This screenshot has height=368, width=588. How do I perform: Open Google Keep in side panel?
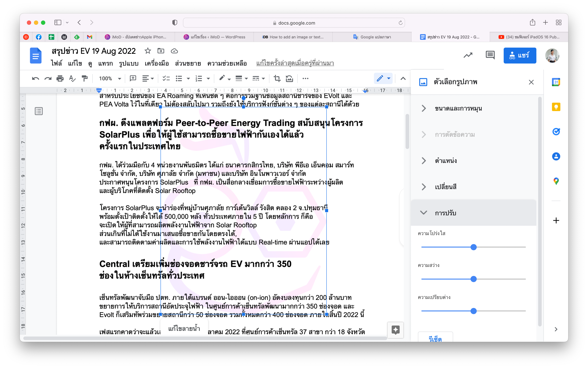556,107
